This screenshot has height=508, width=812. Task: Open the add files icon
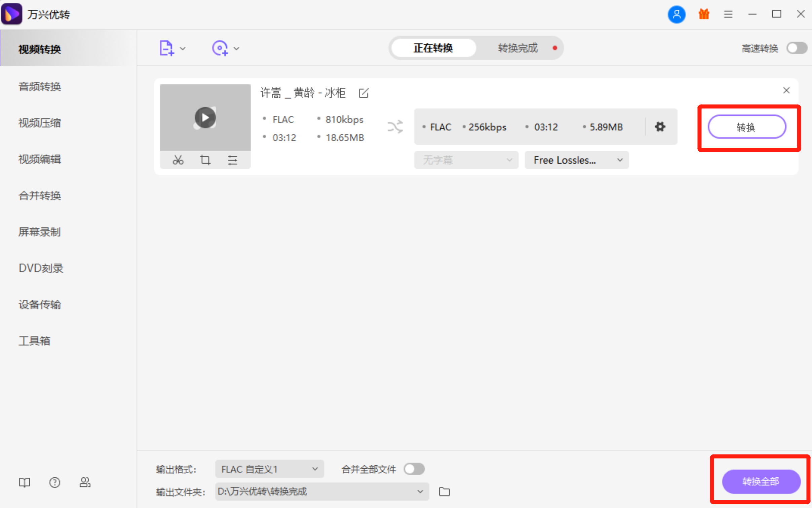[166, 48]
